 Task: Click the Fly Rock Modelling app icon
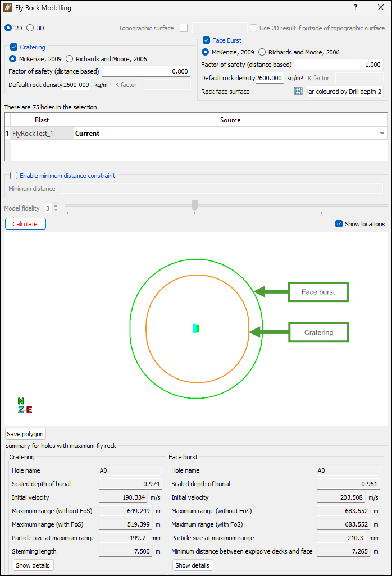tap(8, 8)
